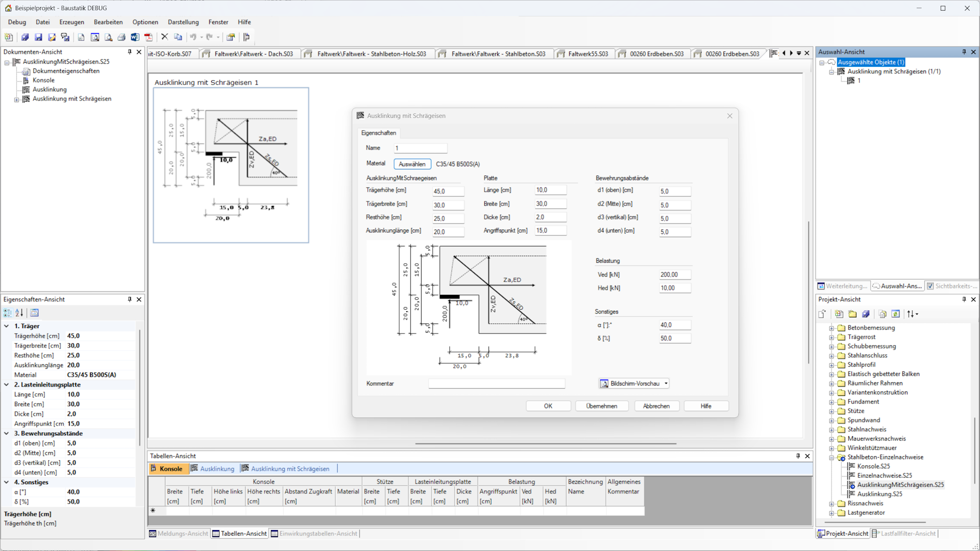Expand the Fundament folder
The height and width of the screenshot is (551, 980).
click(x=831, y=402)
